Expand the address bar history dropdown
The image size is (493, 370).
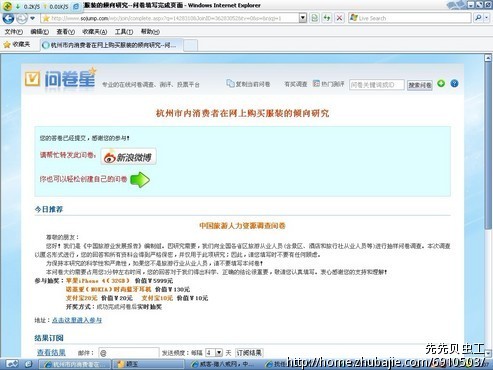(303, 18)
